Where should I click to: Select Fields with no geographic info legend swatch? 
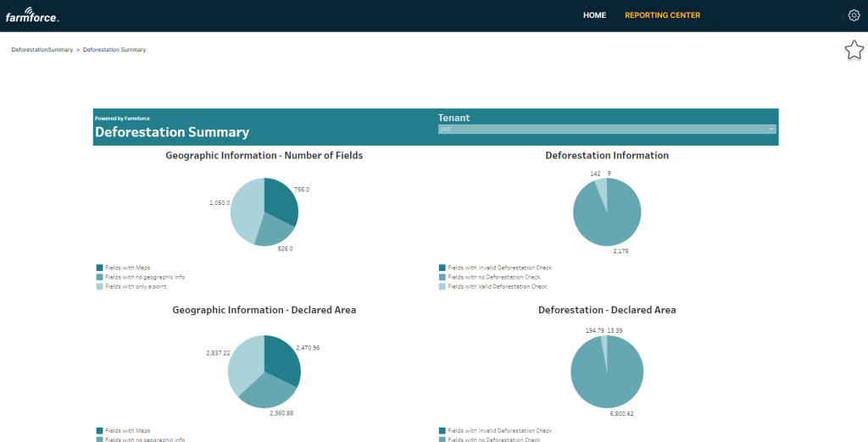pos(99,277)
